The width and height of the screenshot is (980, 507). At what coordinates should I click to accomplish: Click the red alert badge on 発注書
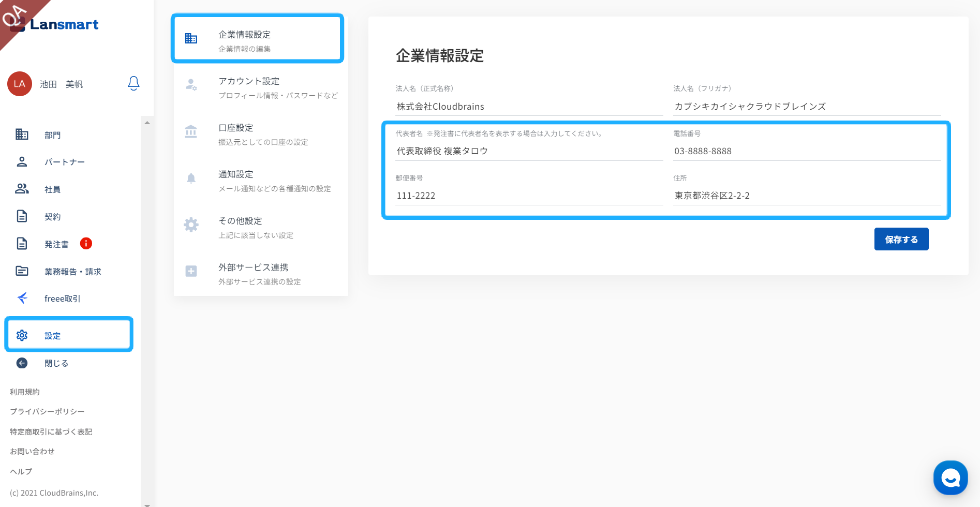pyautogui.click(x=86, y=244)
